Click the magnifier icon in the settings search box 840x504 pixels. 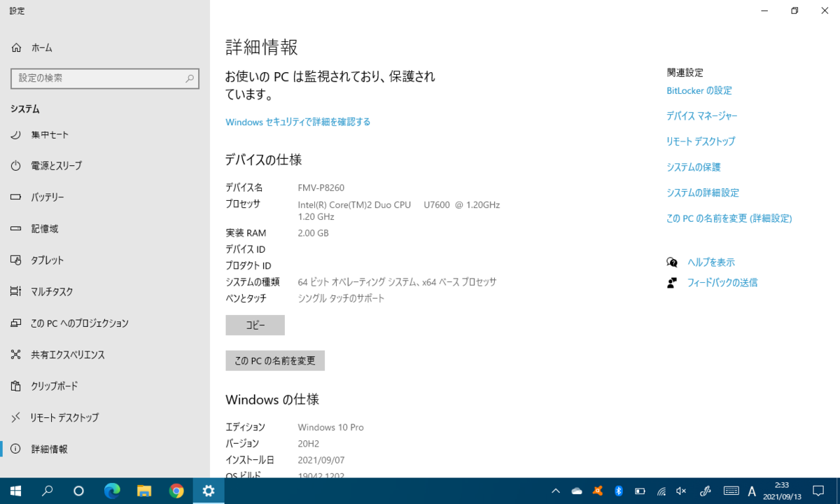(190, 78)
